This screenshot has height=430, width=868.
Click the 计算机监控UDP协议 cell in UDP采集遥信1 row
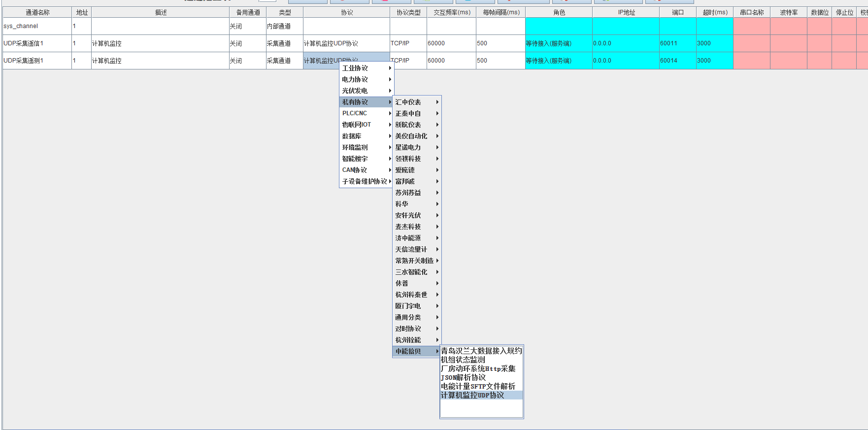pyautogui.click(x=346, y=43)
